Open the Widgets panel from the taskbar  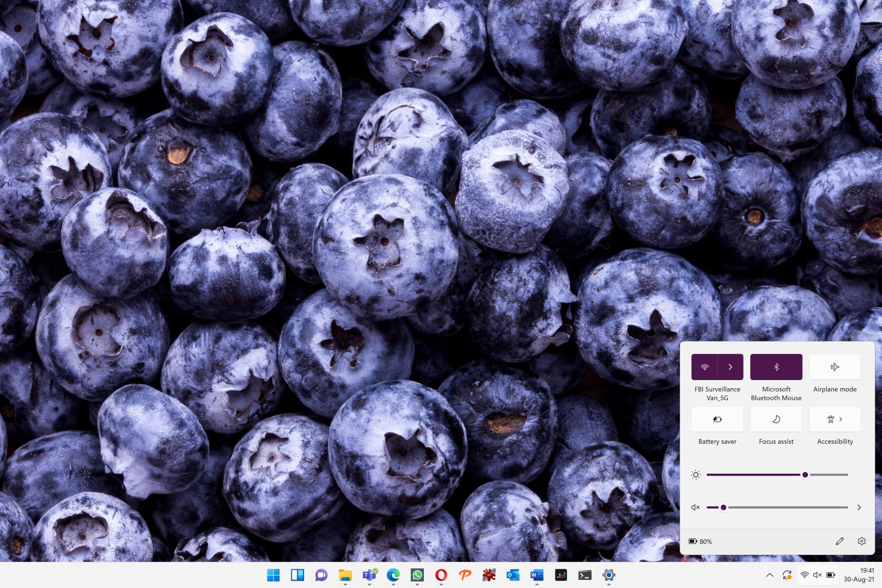[297, 575]
